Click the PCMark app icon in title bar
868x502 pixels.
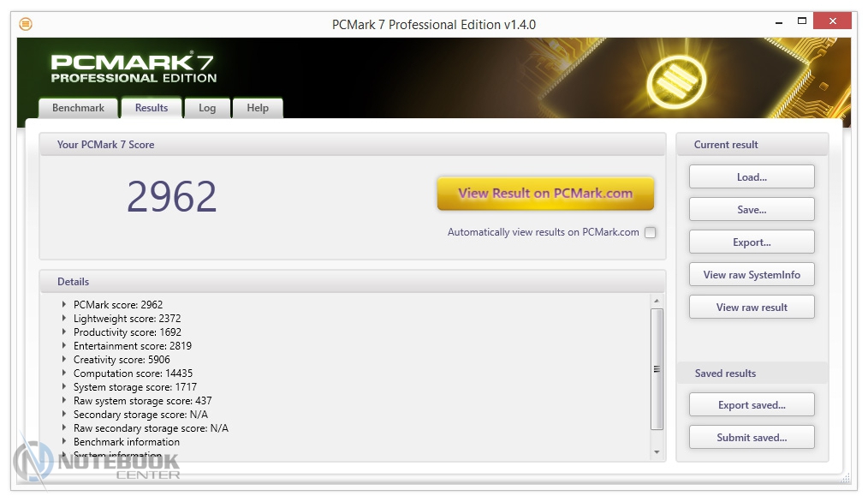(x=26, y=24)
